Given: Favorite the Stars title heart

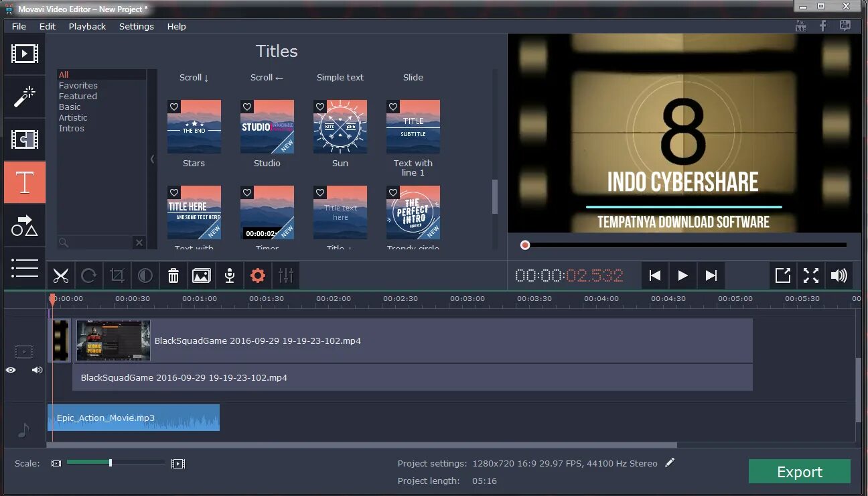Looking at the screenshot, I should 174,107.
